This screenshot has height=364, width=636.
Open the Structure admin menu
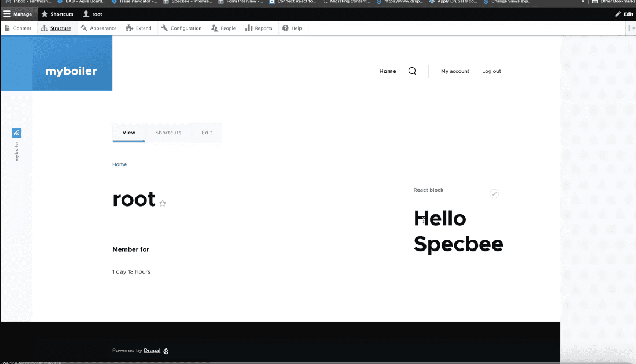[x=56, y=28]
